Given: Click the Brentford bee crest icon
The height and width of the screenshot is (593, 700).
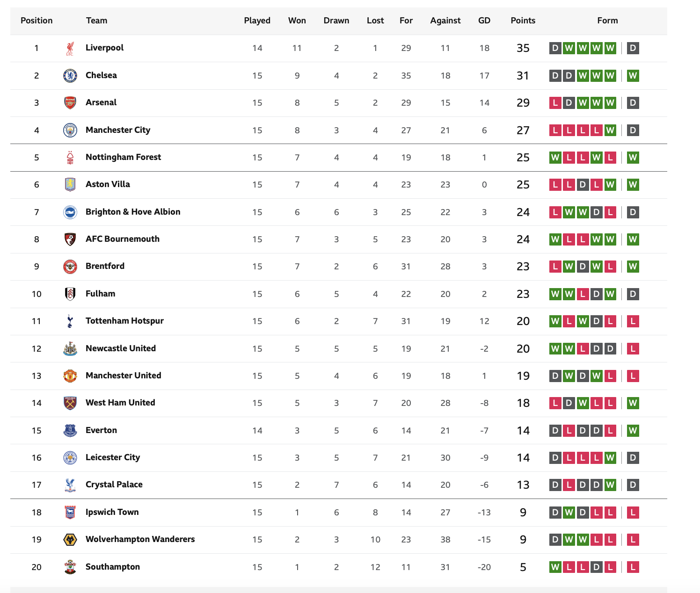Looking at the screenshot, I should (x=70, y=267).
